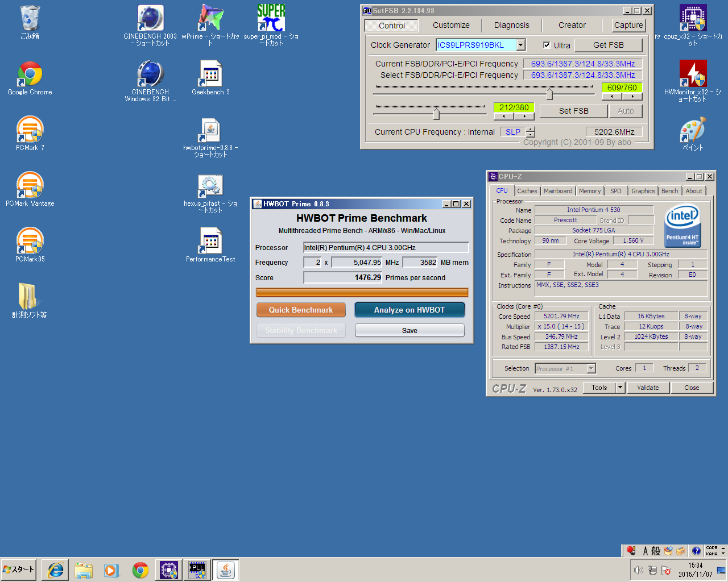
Task: Select the yellow benchmark software folder icon
Action: pyautogui.click(x=30, y=301)
